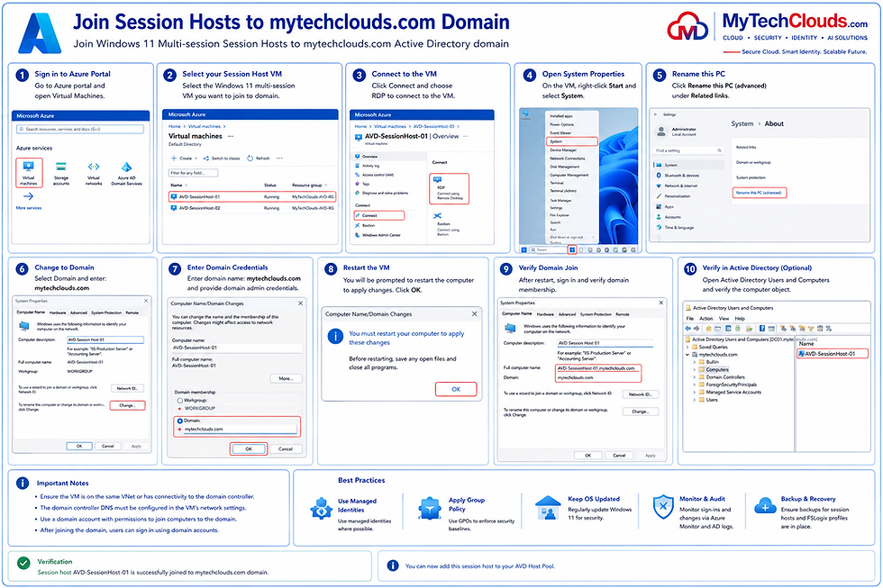This screenshot has width=883, height=588.
Task: Open Access control (IAM) in VM sidebar
Action: coord(375,175)
